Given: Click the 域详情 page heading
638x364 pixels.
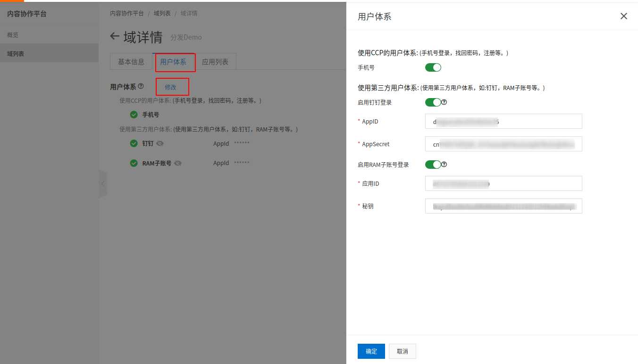Looking at the screenshot, I should (x=143, y=37).
